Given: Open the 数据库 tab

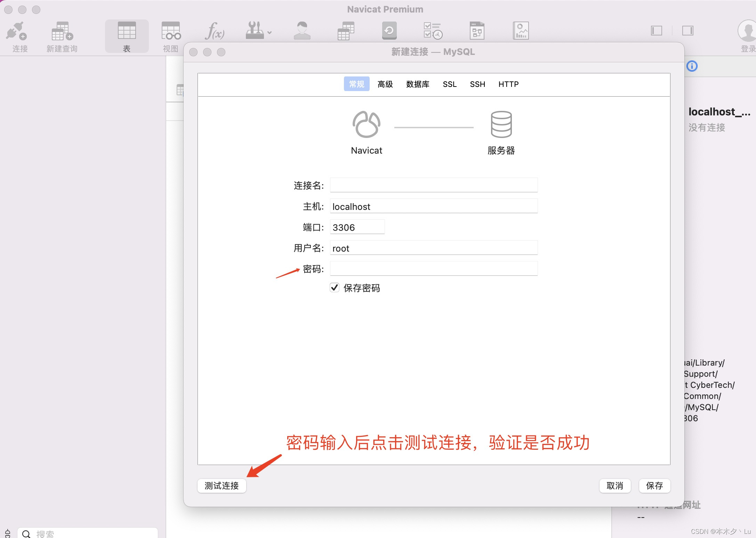Looking at the screenshot, I should point(418,84).
